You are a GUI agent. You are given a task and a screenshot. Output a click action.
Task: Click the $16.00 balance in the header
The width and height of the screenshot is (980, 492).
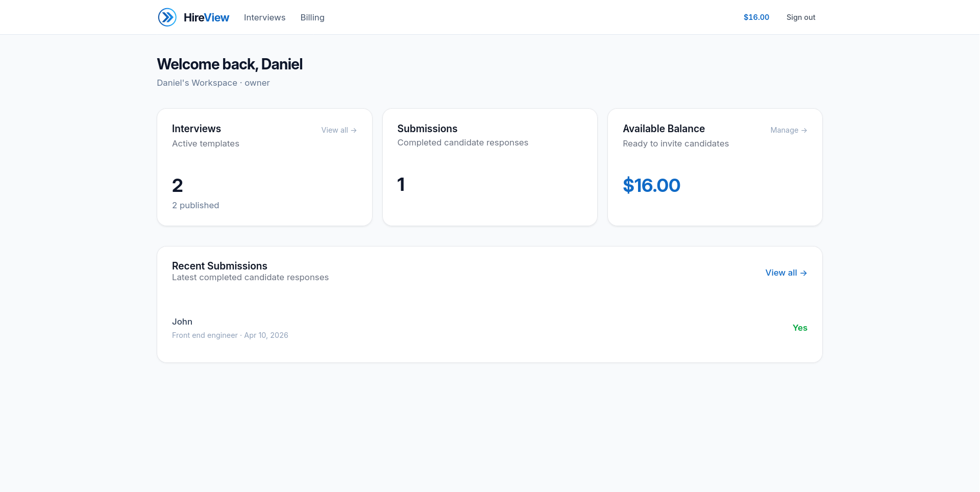click(x=756, y=17)
